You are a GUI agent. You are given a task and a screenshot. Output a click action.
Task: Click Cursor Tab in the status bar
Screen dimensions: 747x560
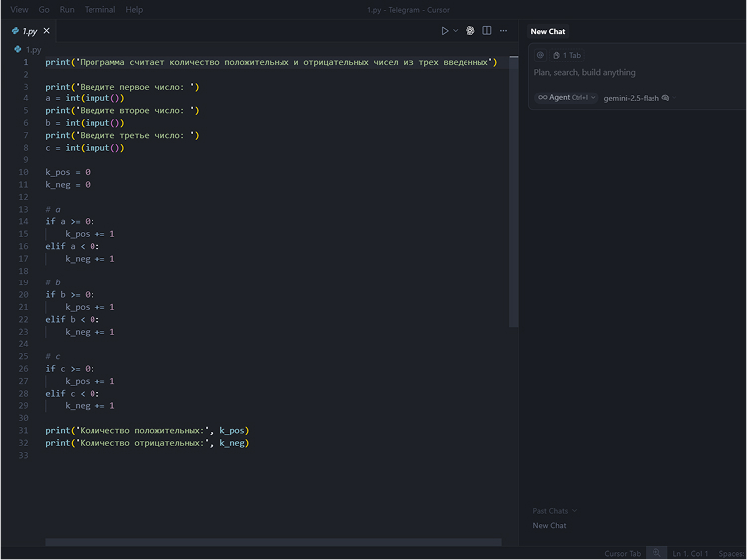click(x=622, y=553)
